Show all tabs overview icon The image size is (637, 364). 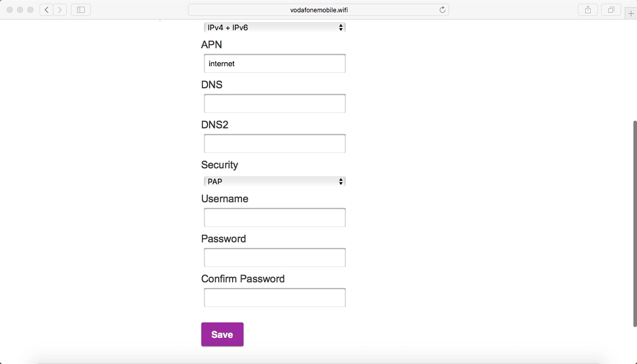click(x=611, y=10)
